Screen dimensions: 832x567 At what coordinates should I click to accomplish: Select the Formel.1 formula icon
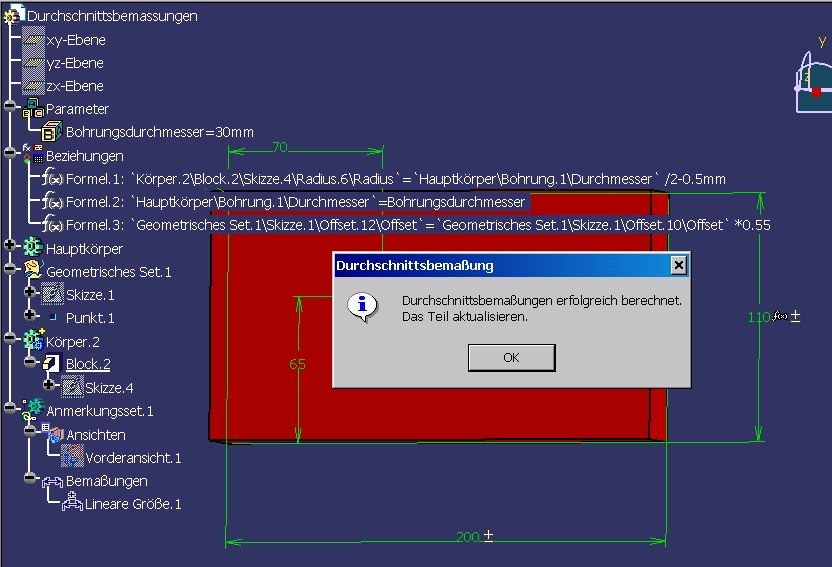pyautogui.click(x=53, y=179)
